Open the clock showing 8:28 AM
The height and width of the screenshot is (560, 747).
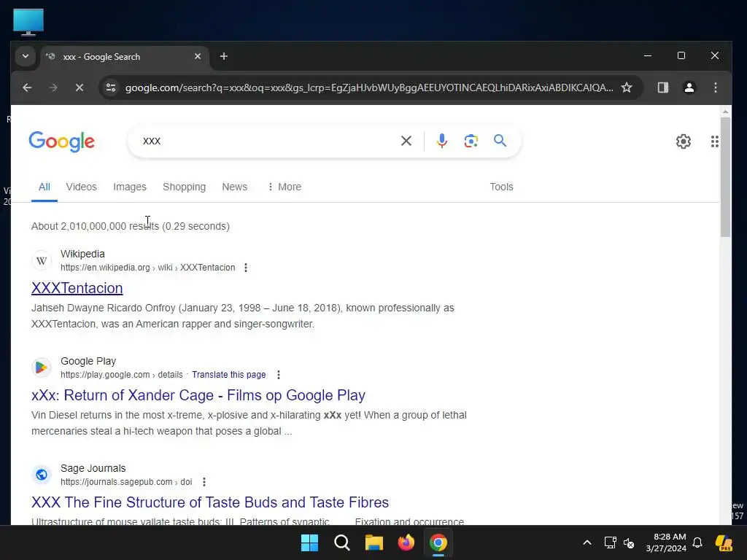point(666,542)
